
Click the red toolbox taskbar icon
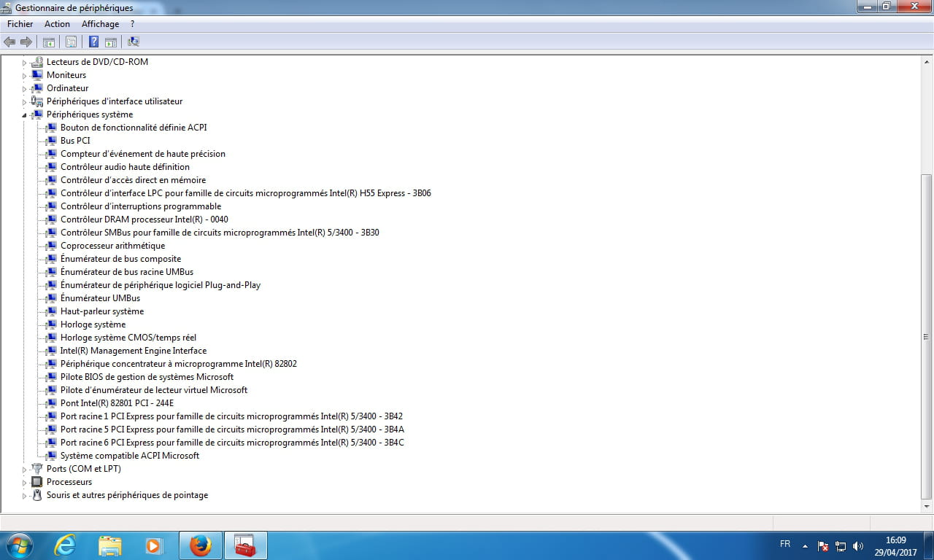[x=245, y=545]
